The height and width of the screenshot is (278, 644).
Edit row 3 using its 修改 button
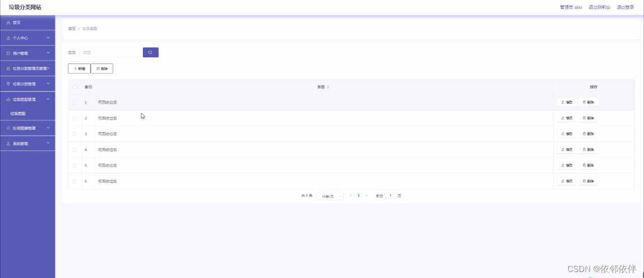(x=567, y=134)
